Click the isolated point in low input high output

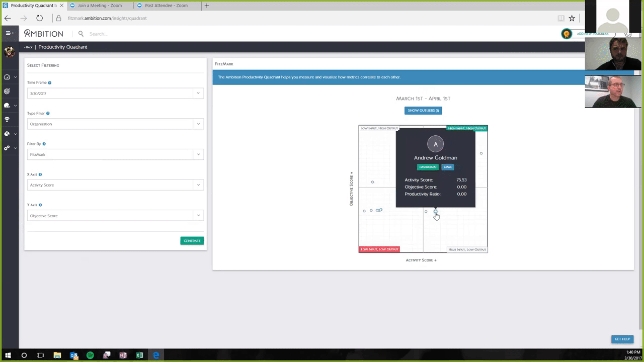(372, 182)
